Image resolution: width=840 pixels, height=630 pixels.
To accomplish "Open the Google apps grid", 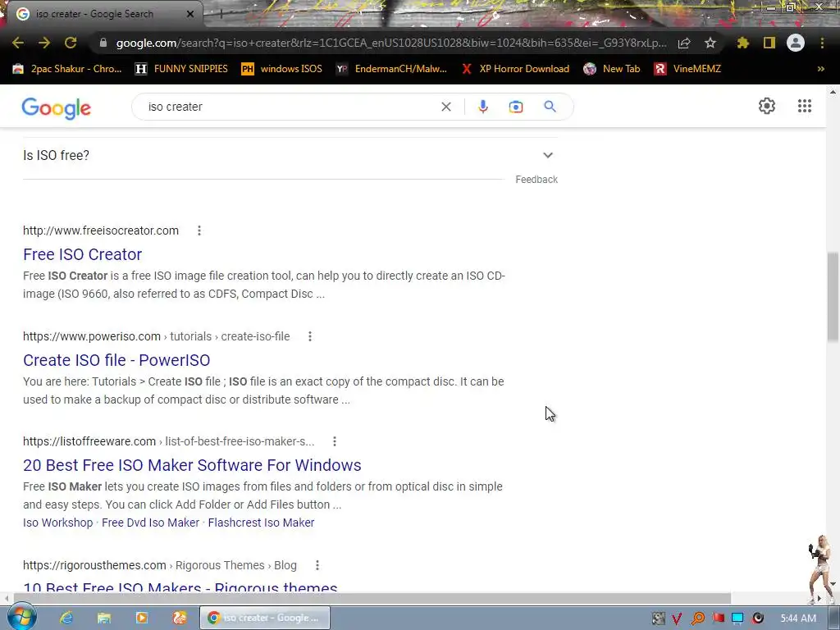I will (x=805, y=106).
